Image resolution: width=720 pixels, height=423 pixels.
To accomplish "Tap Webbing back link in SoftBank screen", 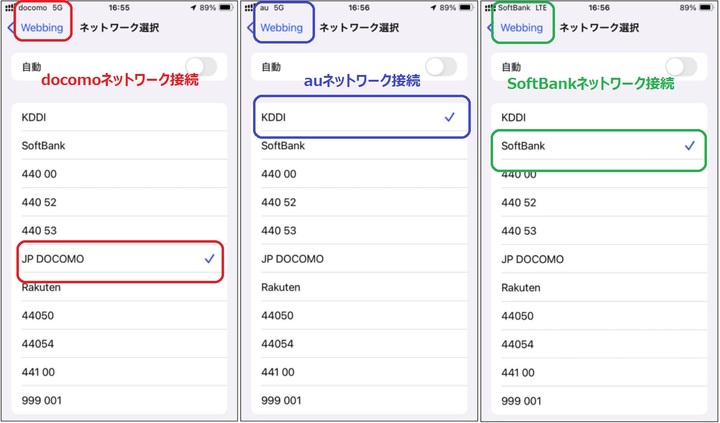I will click(x=516, y=28).
